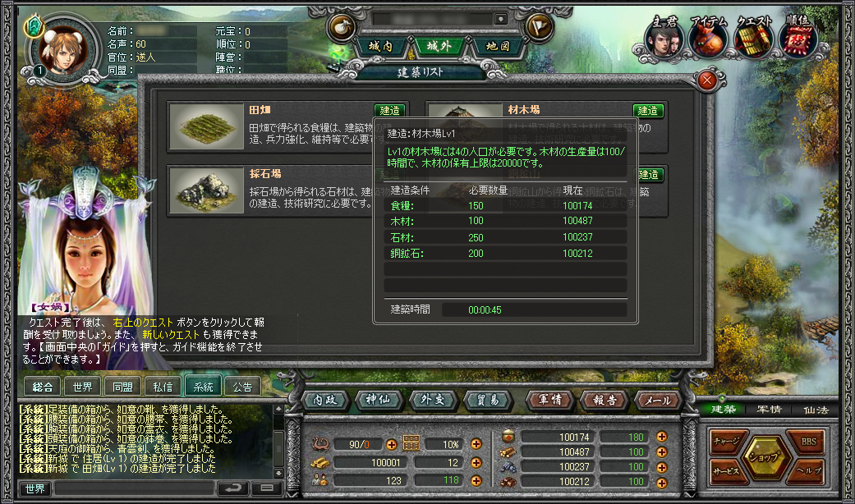Switch to the 城内 tab
855x504 pixels.
(x=380, y=46)
